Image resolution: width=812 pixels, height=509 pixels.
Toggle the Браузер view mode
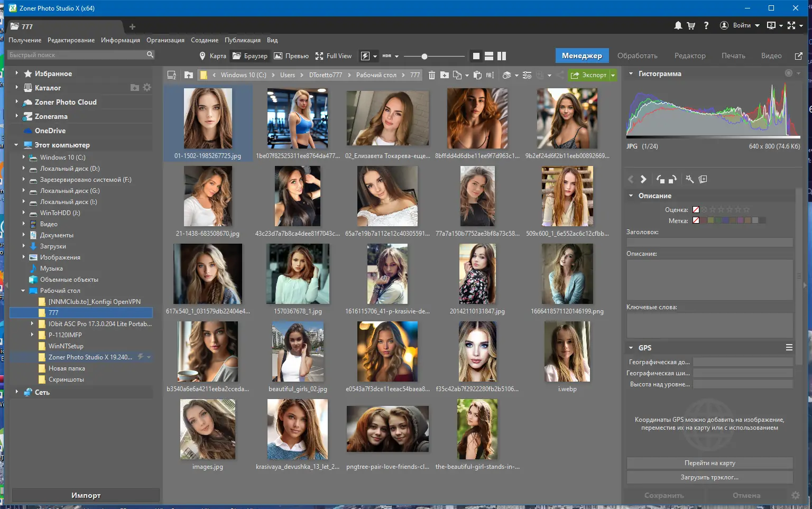[x=251, y=56]
